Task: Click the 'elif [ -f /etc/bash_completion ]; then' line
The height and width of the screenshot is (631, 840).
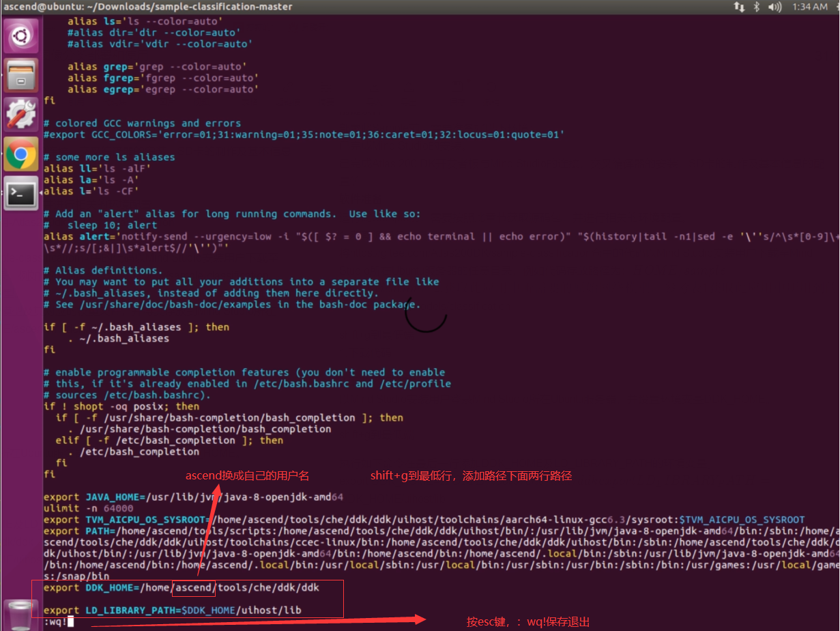Action: pos(169,440)
